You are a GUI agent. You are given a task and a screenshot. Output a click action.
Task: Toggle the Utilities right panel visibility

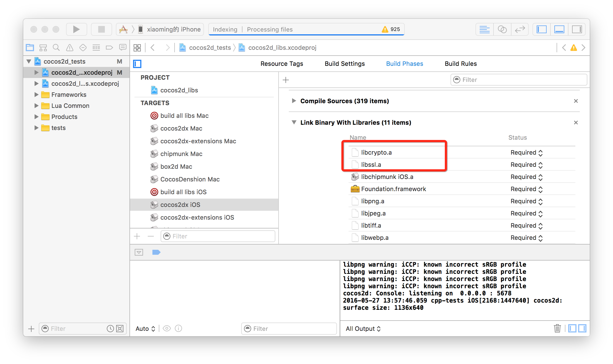click(x=577, y=29)
